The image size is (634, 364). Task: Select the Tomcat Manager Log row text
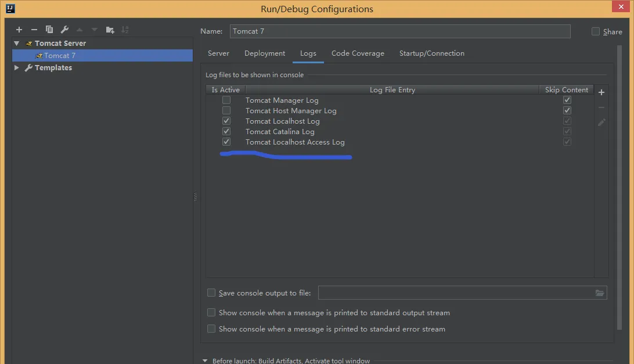point(282,100)
